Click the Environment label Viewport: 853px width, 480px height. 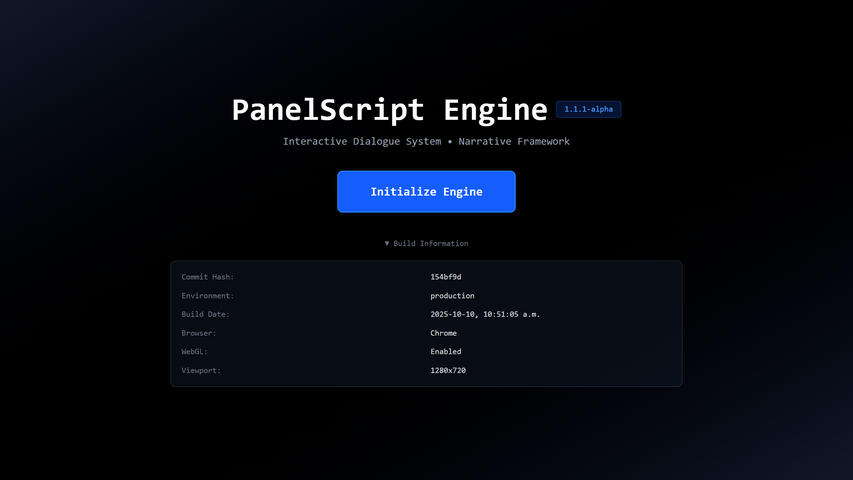(x=208, y=296)
